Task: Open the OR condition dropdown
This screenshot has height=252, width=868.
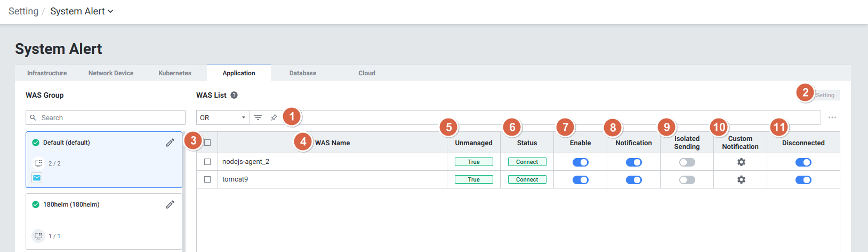Action: pos(223,117)
